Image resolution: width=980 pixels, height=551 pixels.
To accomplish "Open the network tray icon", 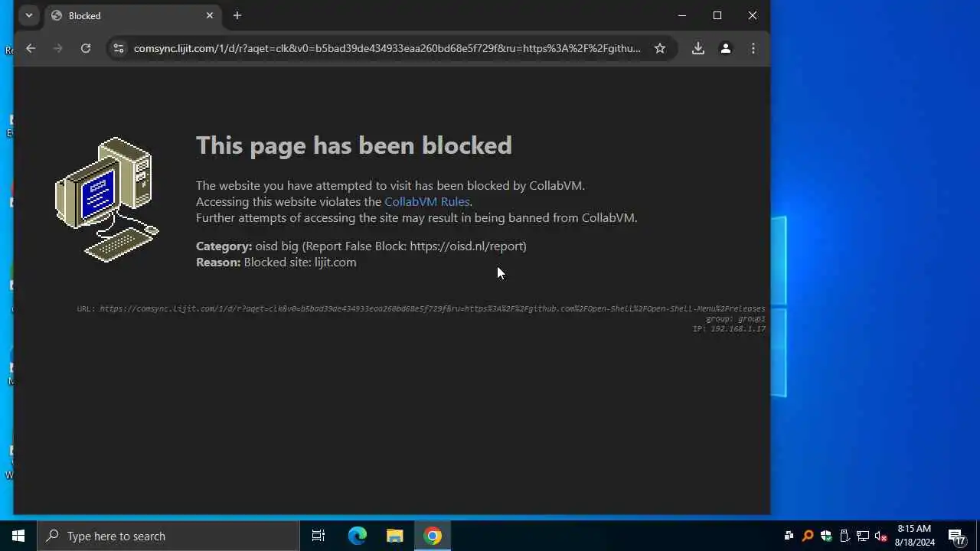I will pos(863,536).
